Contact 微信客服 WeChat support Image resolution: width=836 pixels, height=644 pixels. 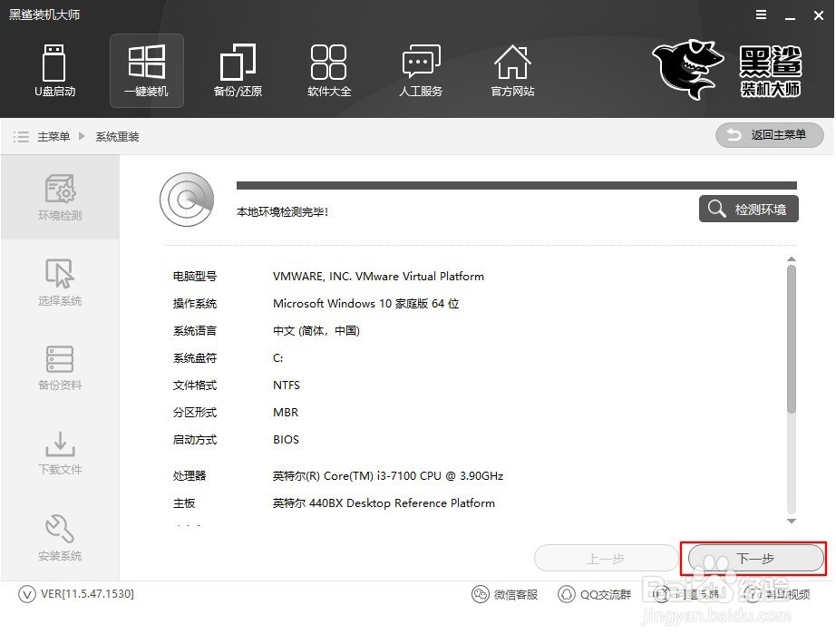tap(505, 594)
